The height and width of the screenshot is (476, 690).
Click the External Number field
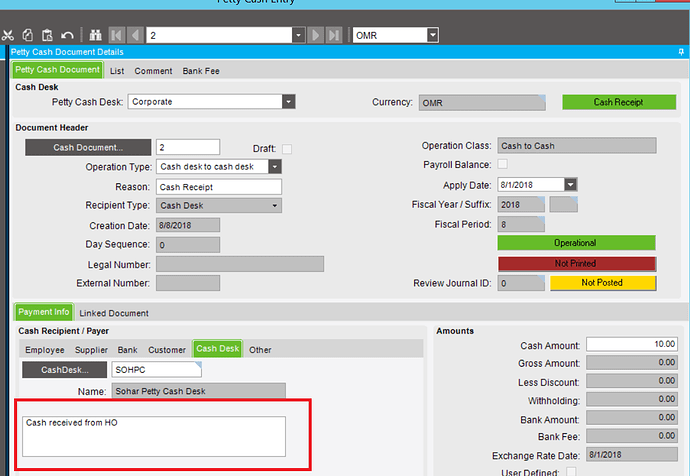click(188, 283)
